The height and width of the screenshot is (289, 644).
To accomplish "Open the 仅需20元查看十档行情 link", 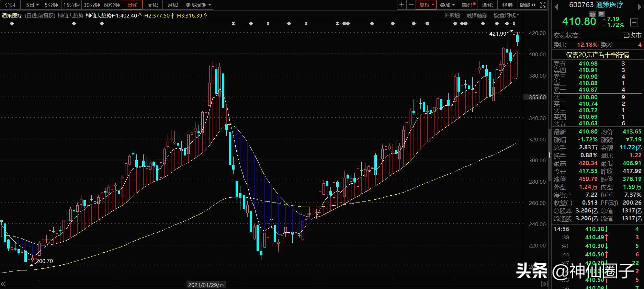I will pos(598,55).
